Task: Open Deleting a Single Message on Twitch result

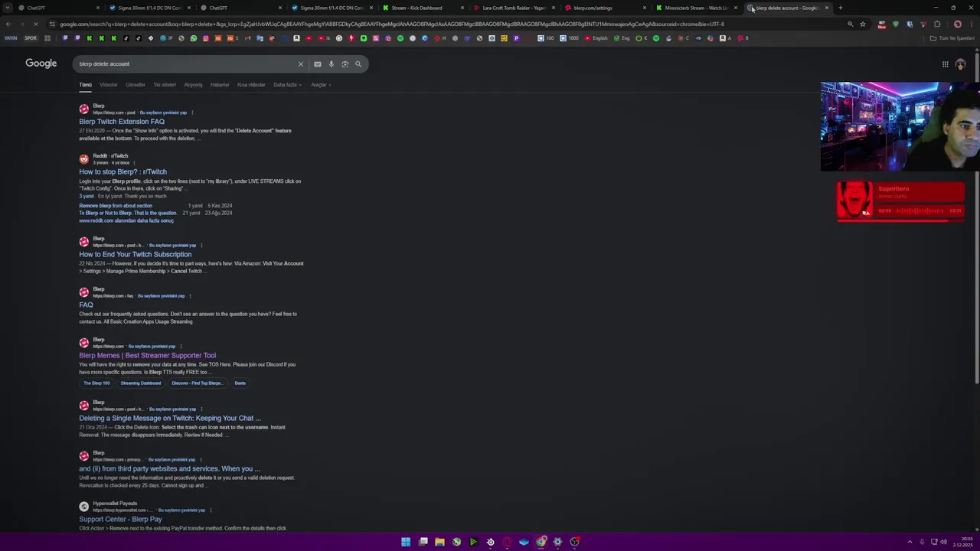Action: tap(169, 419)
